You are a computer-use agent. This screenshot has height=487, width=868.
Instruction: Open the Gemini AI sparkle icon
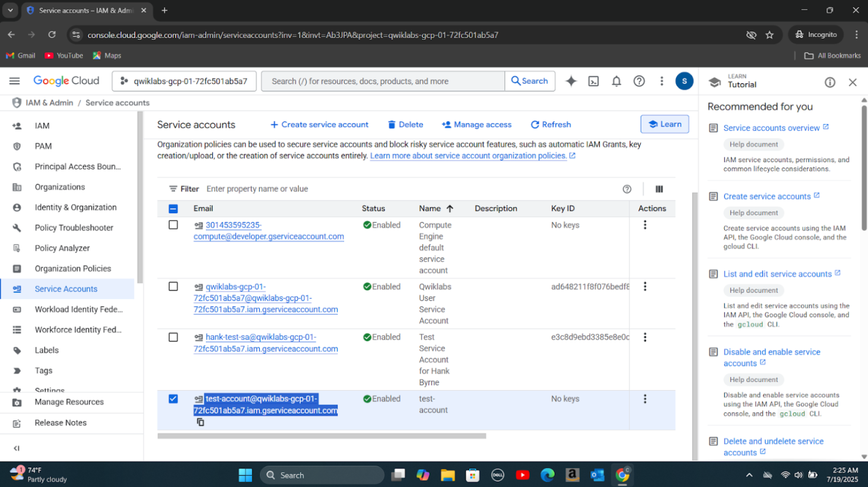tap(571, 81)
